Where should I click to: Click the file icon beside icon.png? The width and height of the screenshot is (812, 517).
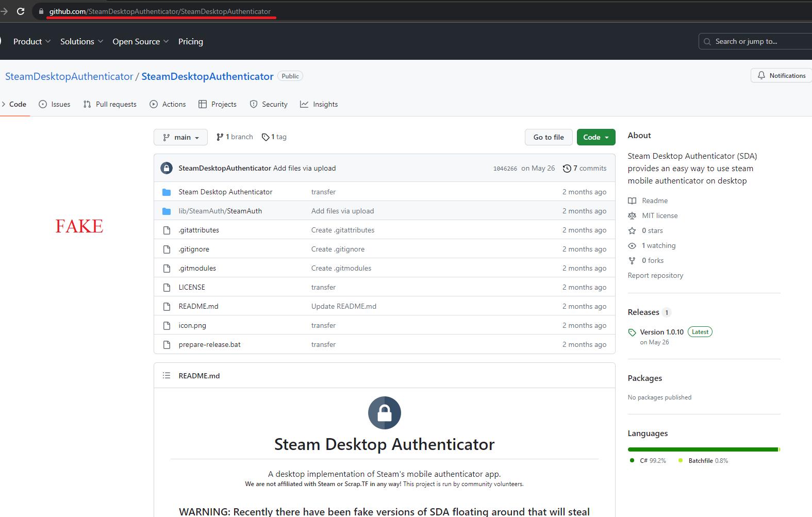click(167, 326)
